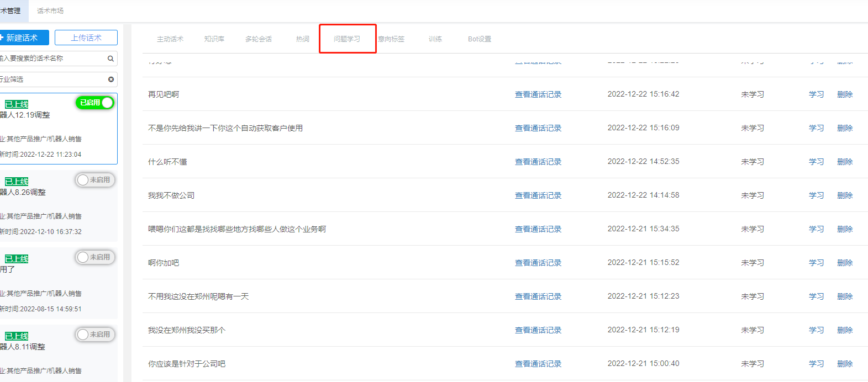Screen dimensions: 868x382
Task: Click 未学习 status in 我我不做公司 row
Action: click(753, 195)
